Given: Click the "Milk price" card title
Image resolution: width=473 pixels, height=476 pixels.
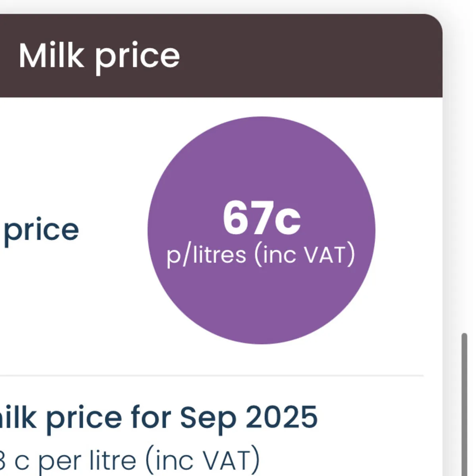Looking at the screenshot, I should point(99,56).
